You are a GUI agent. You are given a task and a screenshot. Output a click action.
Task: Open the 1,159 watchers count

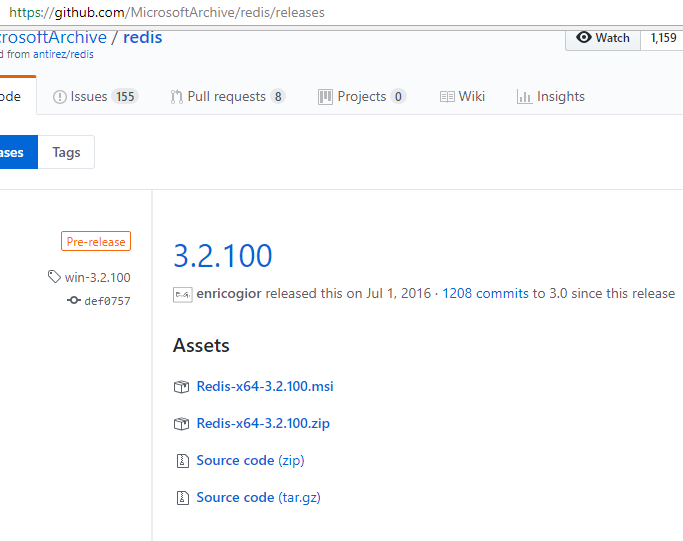[663, 38]
